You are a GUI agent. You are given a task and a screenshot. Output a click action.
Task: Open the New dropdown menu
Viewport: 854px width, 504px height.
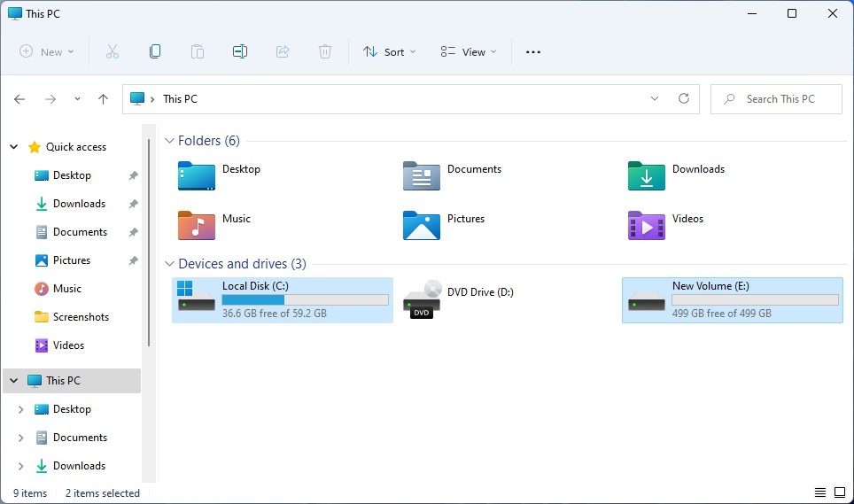(46, 51)
